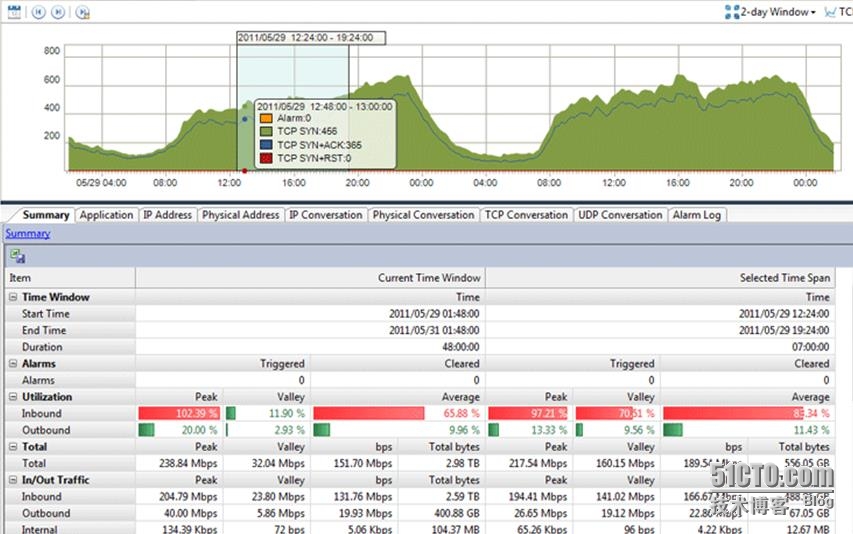Click the Summary breadcrumb link
Viewport: 853px width, 534px height.
(28, 233)
